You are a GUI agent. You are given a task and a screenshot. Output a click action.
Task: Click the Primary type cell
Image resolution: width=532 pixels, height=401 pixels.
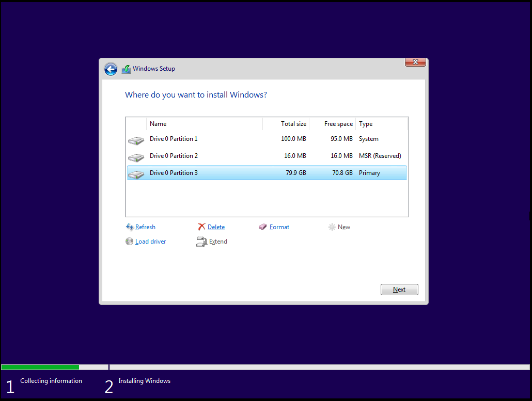[x=369, y=173]
